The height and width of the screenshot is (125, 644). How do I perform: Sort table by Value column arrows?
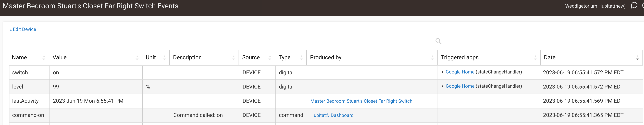click(137, 58)
